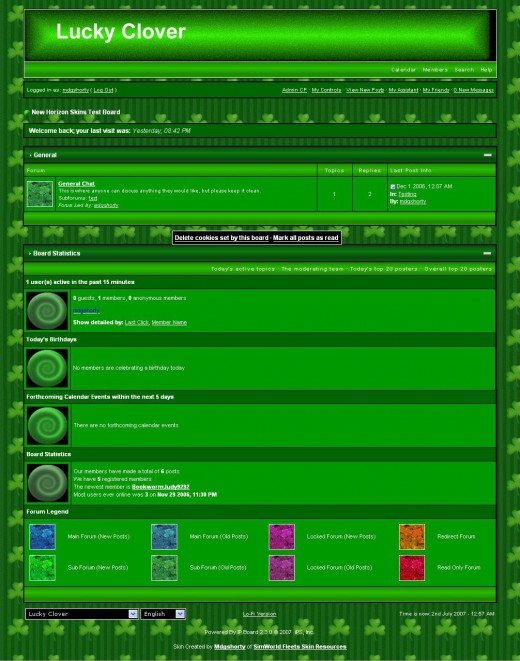Image resolution: width=520 pixels, height=661 pixels.
Task: Click the Main Forum (Old Posts) legend icon
Action: point(164,537)
